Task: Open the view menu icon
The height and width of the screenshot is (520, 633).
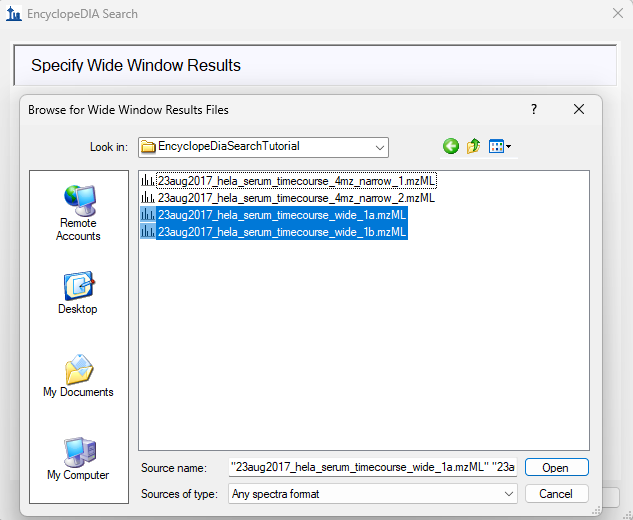Action: (499, 146)
